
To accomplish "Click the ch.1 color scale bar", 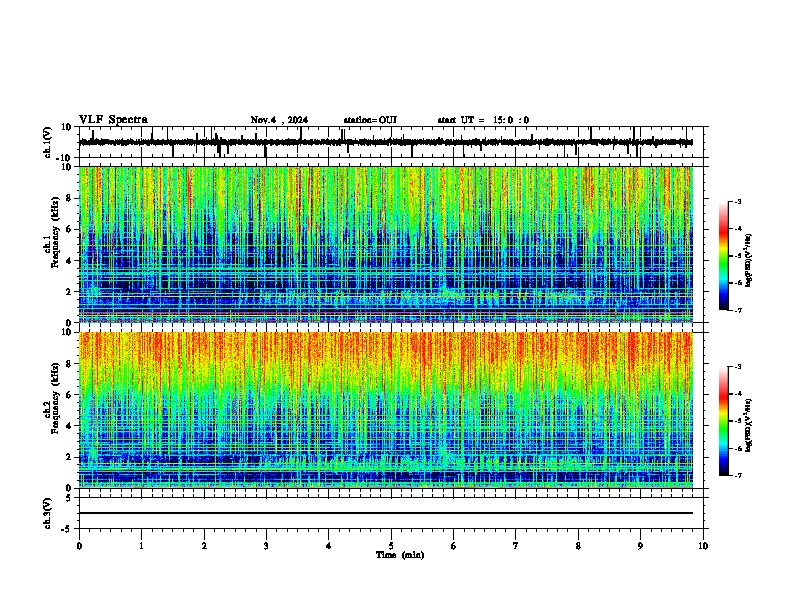I will click(723, 256).
